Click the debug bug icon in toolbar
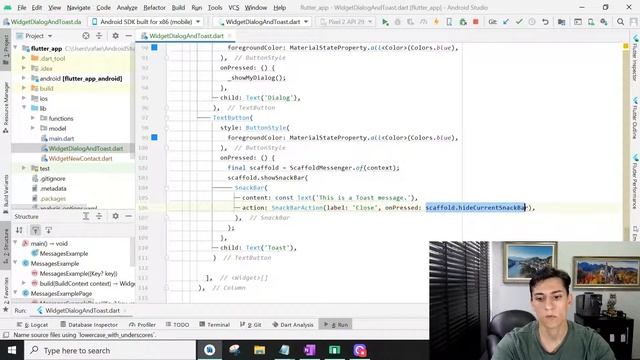This screenshot has width=640, height=360. (x=398, y=22)
